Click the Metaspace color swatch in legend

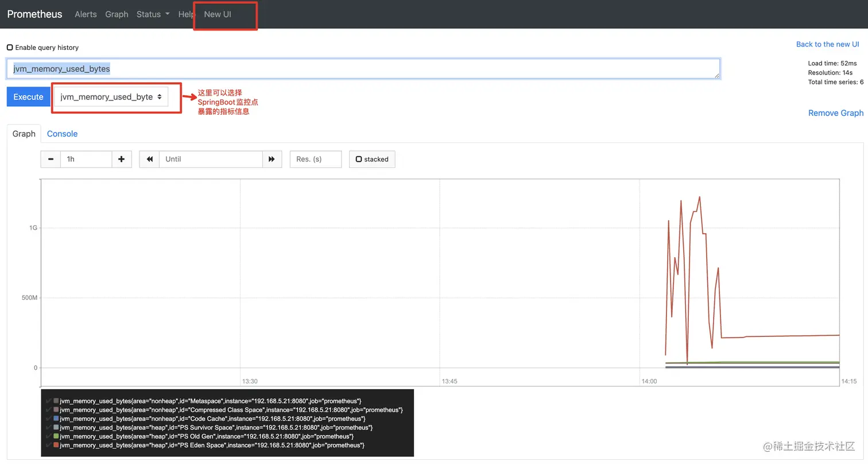(x=56, y=401)
